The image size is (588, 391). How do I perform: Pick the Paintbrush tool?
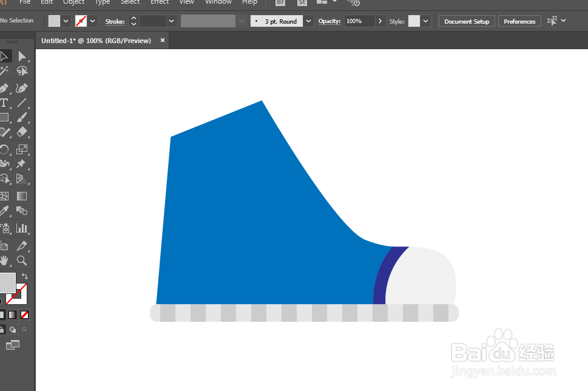pos(22,117)
